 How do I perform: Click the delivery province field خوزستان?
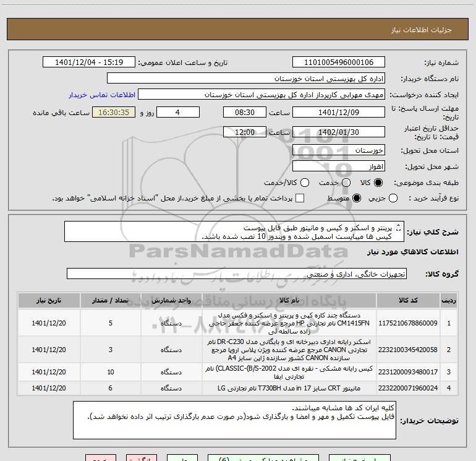point(339,150)
